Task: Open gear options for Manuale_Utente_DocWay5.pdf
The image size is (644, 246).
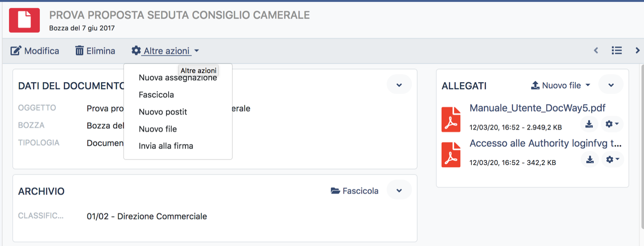Action: [x=612, y=124]
